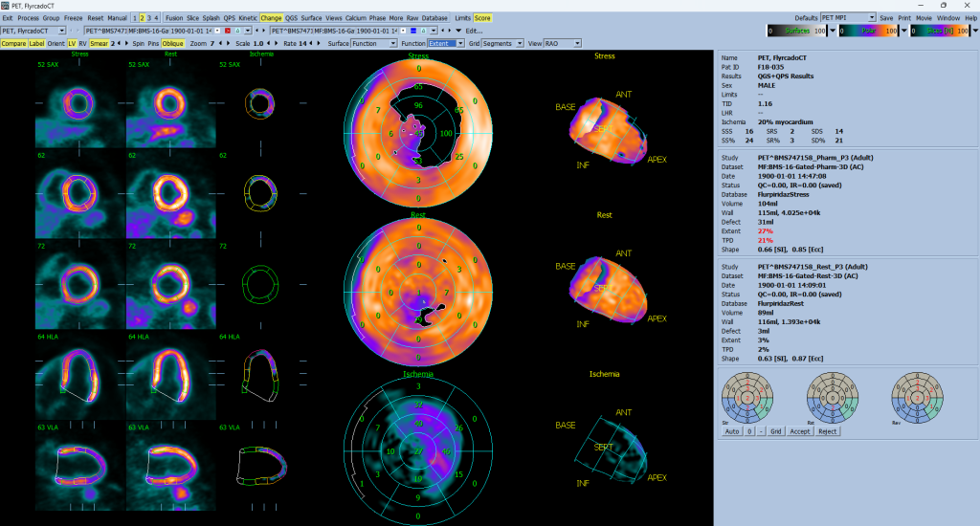The image size is (980, 526).
Task: Select the Rest segmental score polar map
Action: (832, 398)
